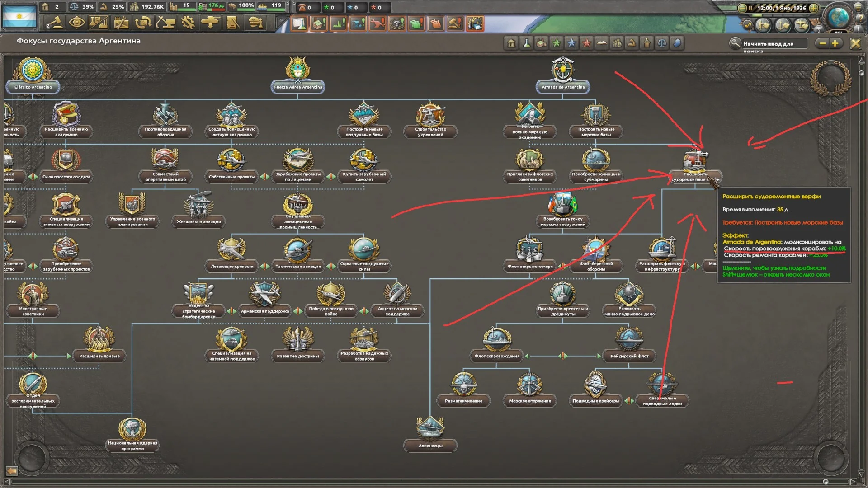Select Женщины в авиации focus

[x=199, y=211]
